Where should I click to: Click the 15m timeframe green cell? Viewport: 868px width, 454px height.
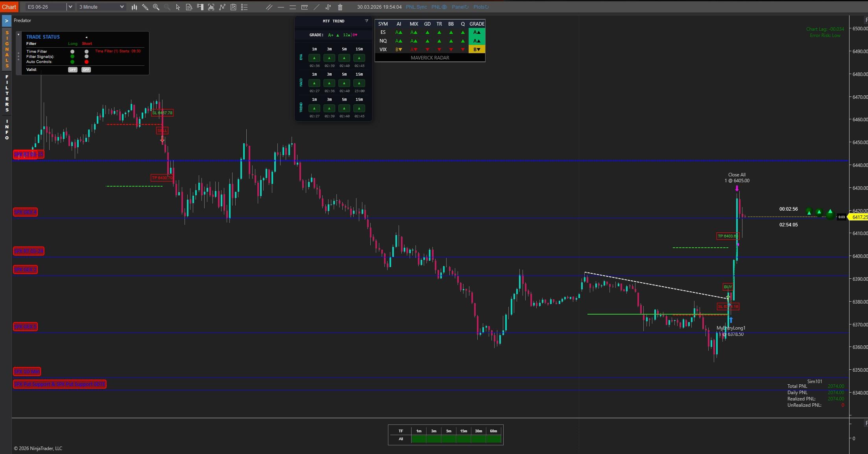coord(464,439)
